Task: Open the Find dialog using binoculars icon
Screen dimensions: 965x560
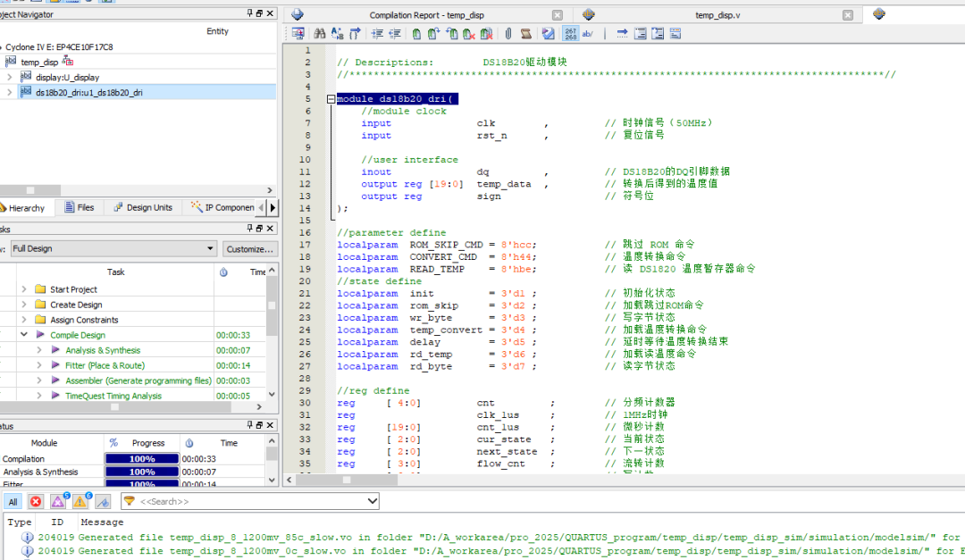Action: 319,33
